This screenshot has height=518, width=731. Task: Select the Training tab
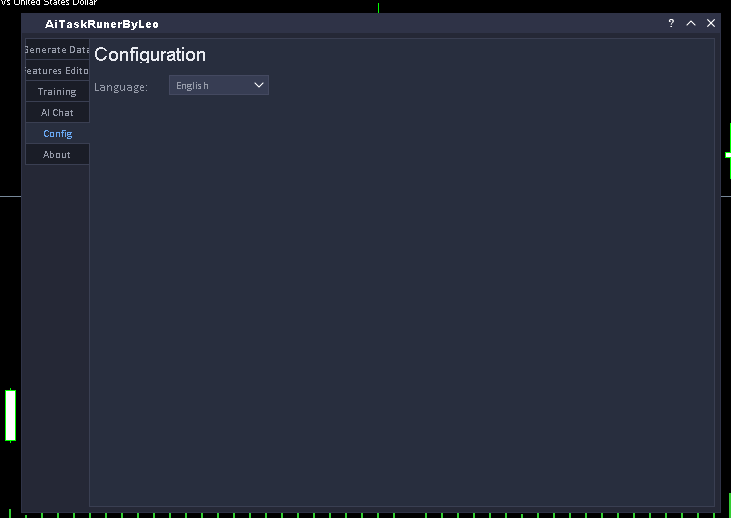point(57,91)
